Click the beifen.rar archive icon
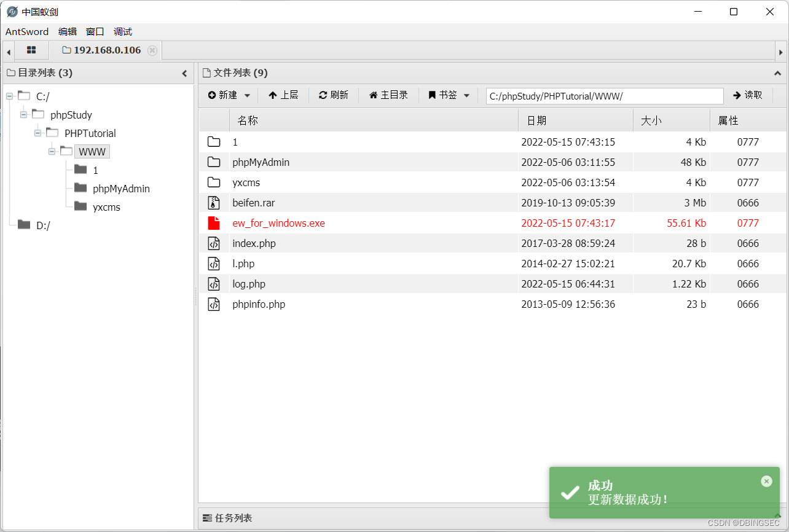Viewport: 789px width, 532px height. coord(214,203)
